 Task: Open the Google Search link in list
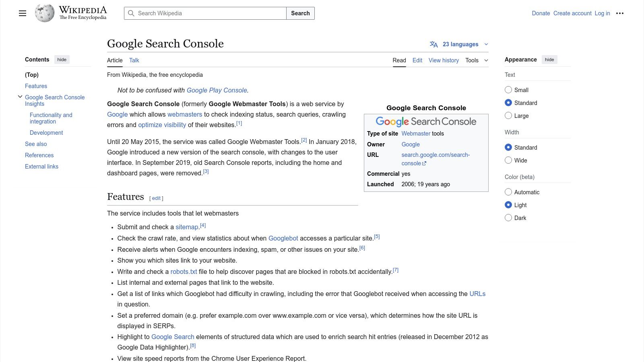pyautogui.click(x=173, y=337)
